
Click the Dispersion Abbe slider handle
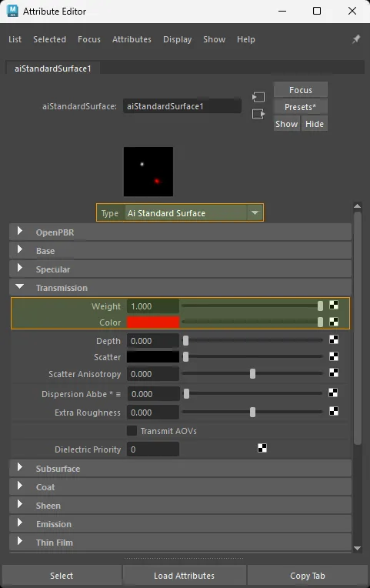[186, 394]
